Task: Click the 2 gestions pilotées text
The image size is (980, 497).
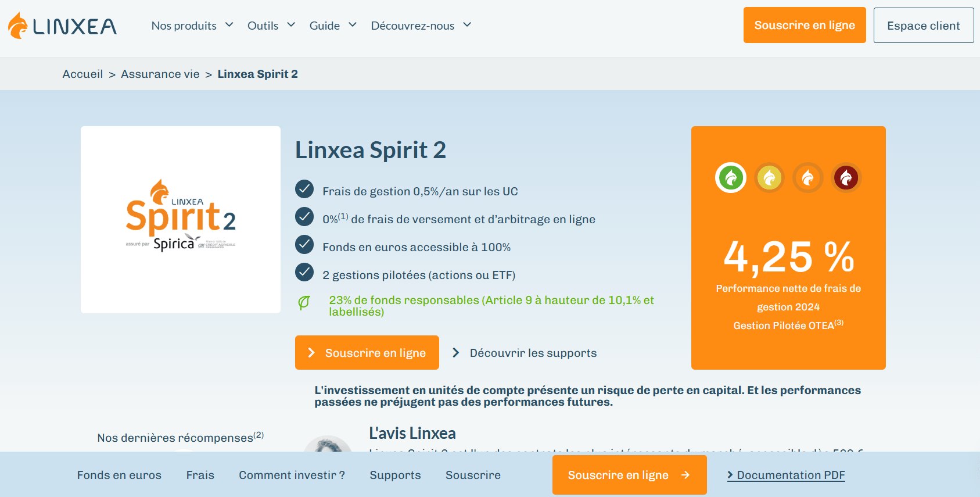Action: click(419, 275)
